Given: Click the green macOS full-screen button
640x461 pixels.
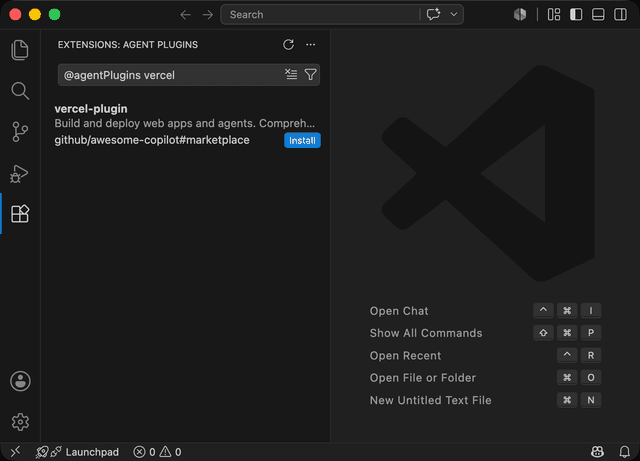Looking at the screenshot, I should coord(54,15).
